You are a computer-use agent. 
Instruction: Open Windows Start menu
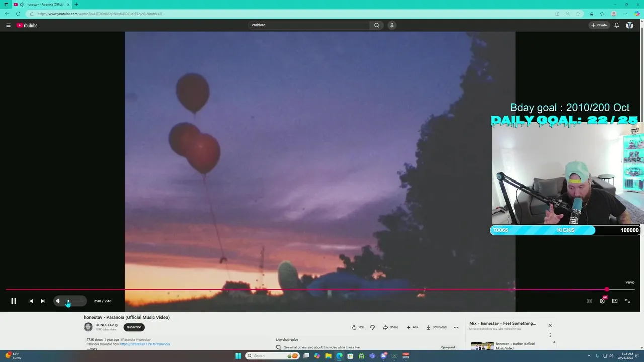click(238, 356)
